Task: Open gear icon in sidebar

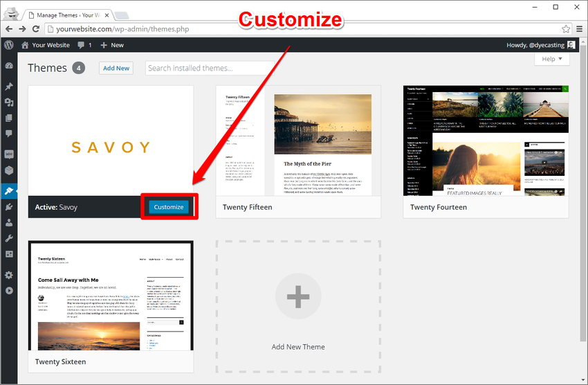Action: click(9, 275)
